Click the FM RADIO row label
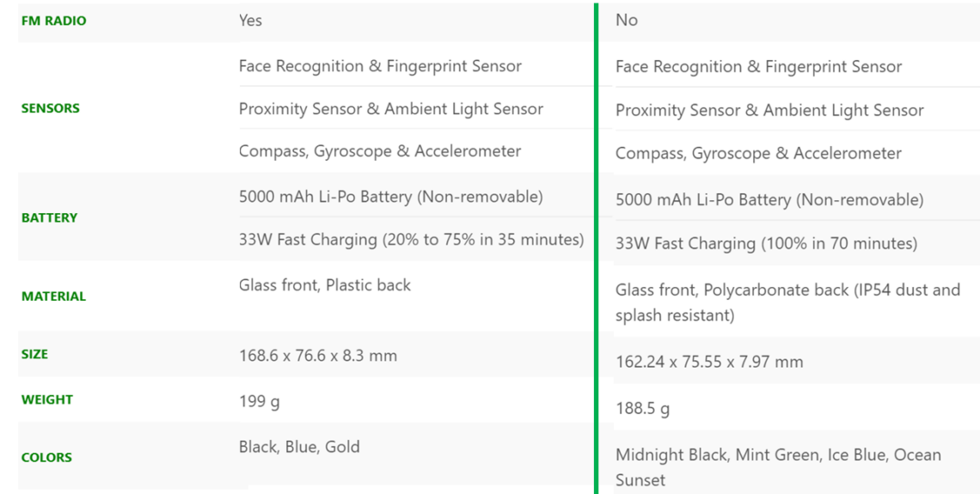This screenshot has width=980, height=494. (x=53, y=21)
